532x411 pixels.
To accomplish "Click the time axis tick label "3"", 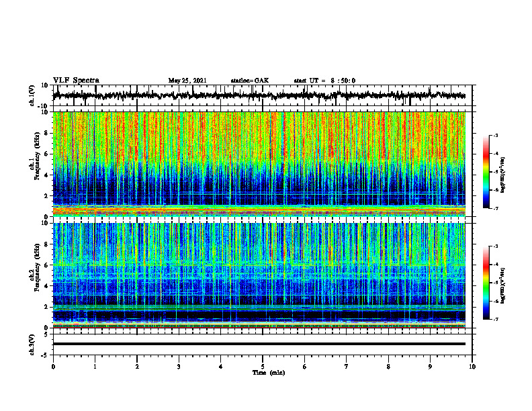I will (179, 367).
